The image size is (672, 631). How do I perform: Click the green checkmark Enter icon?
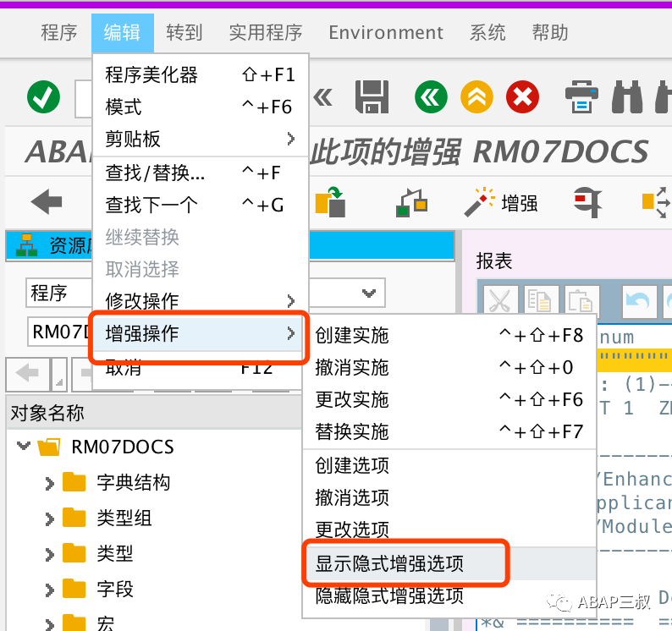[43, 96]
